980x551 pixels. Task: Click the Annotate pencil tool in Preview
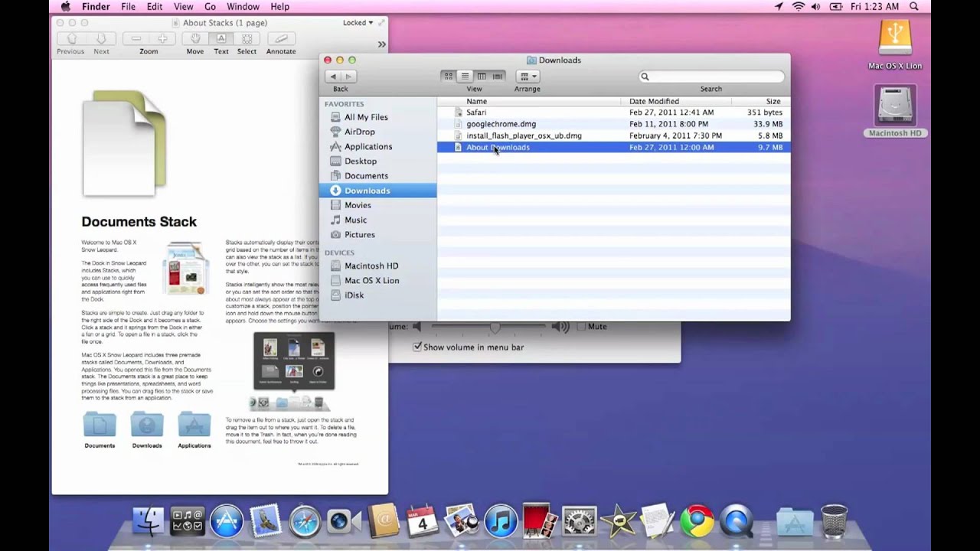(281, 38)
